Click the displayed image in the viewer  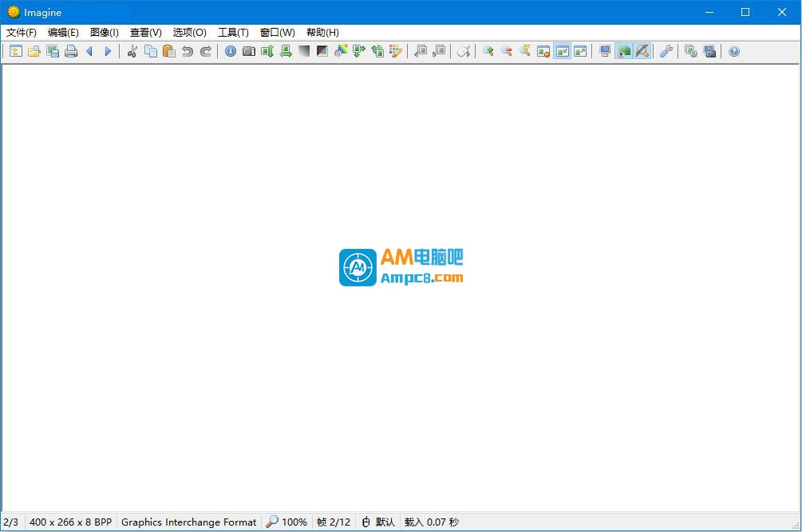[x=401, y=267]
